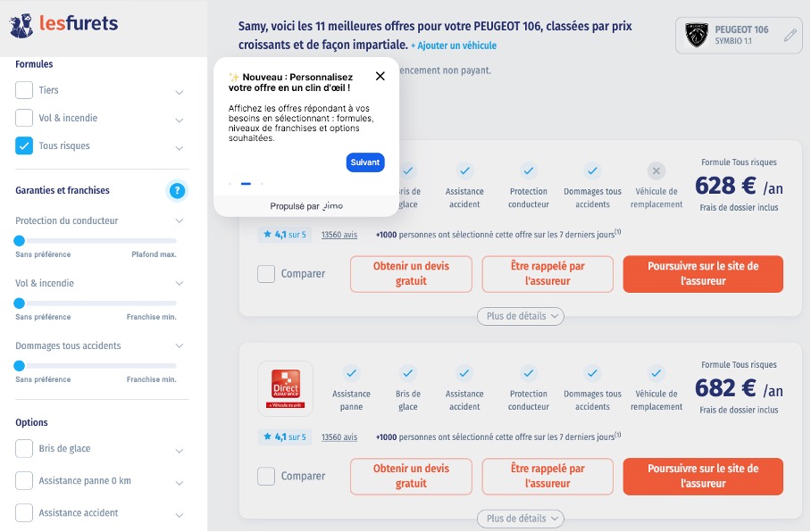
Task: Uncheck the Tous risques checkbox
Action: coord(23,145)
